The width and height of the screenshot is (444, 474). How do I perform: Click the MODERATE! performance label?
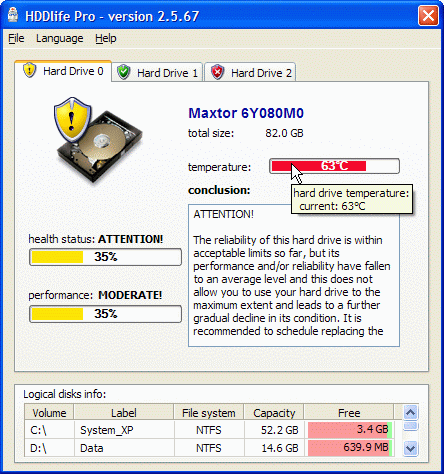pos(130,295)
